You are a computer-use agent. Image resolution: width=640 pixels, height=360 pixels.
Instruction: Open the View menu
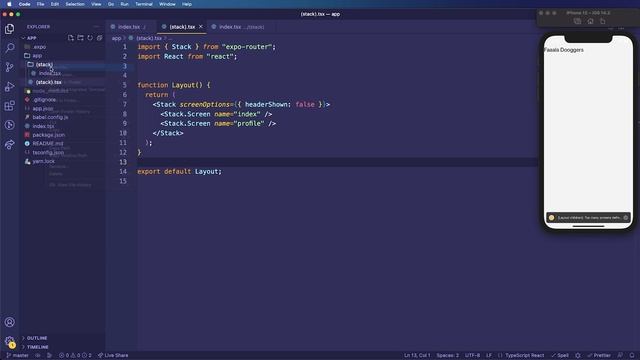96,4
